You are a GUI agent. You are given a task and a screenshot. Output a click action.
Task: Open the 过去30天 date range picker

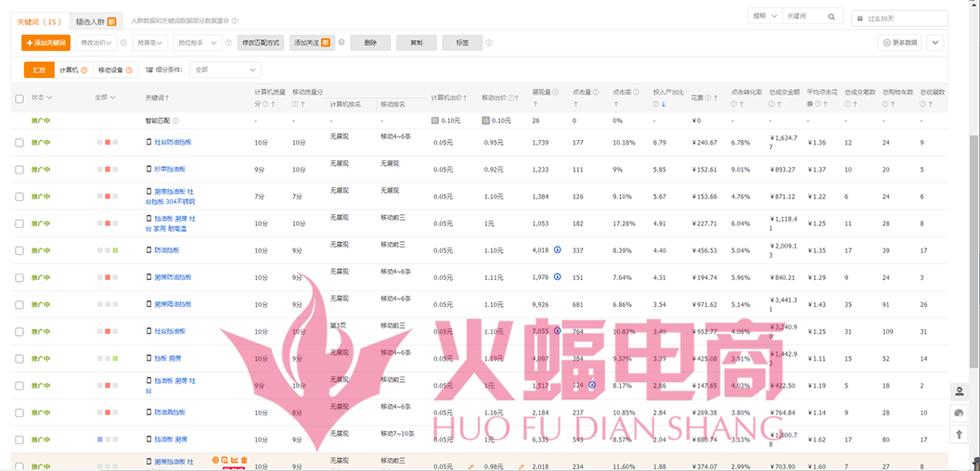coord(899,19)
